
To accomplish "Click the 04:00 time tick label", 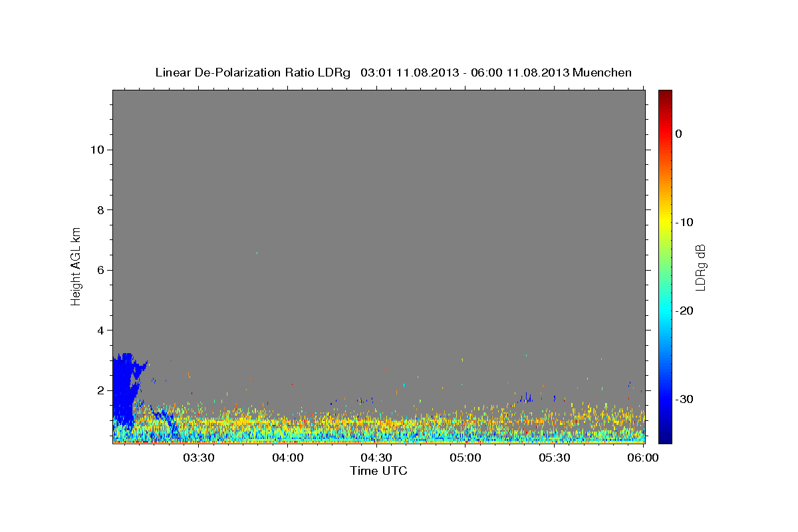I will click(x=288, y=458).
